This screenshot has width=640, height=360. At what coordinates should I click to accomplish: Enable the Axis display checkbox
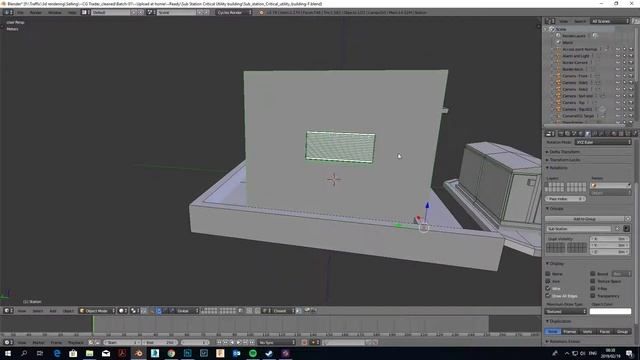[x=548, y=281]
